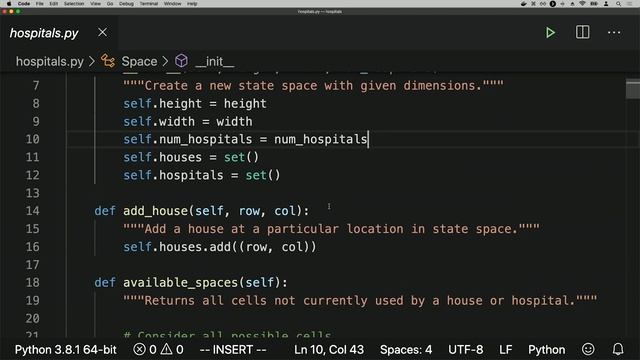Open Notification Center list icon
The width and height of the screenshot is (640, 360).
pos(630,4)
